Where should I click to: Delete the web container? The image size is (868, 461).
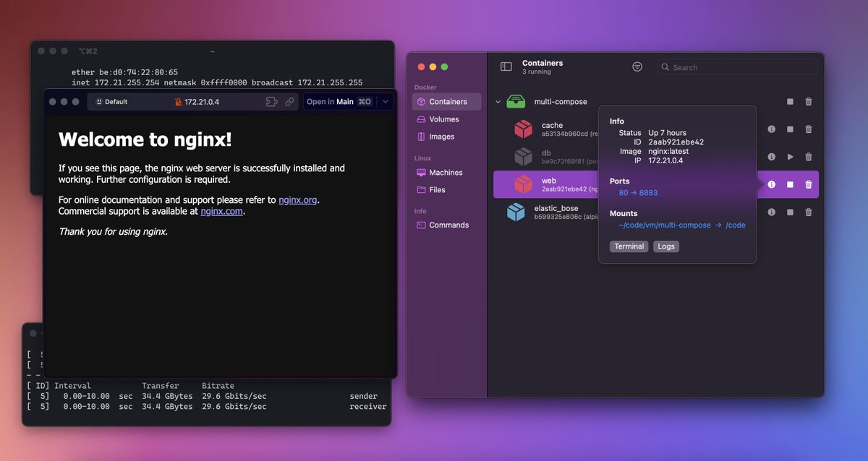click(x=809, y=184)
